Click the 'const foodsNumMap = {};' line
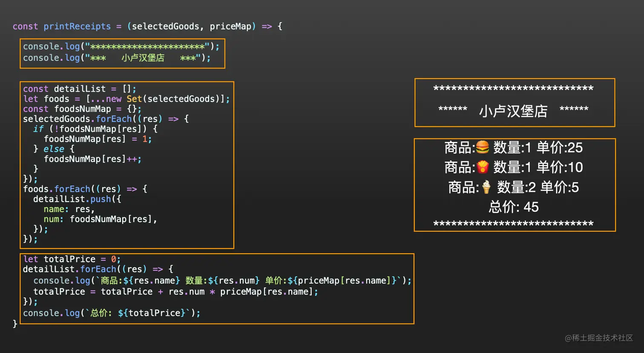Screen dimensions: 644x353 82,109
